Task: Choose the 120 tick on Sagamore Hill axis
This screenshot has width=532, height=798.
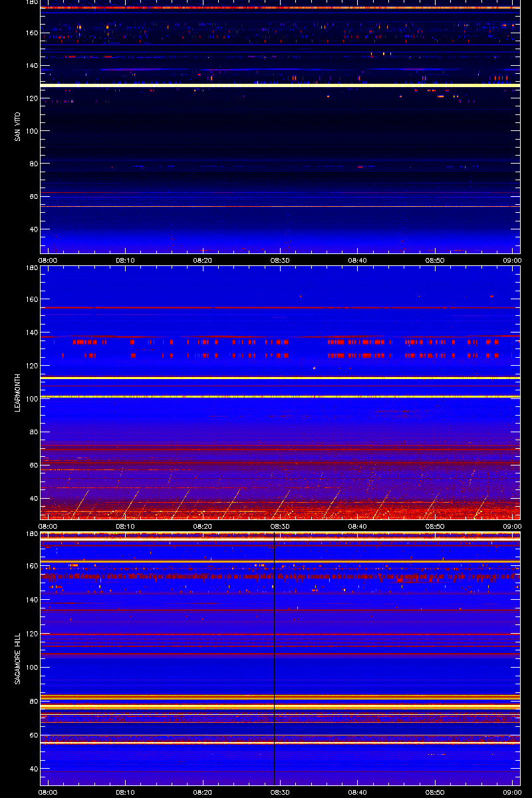Action: [x=33, y=634]
